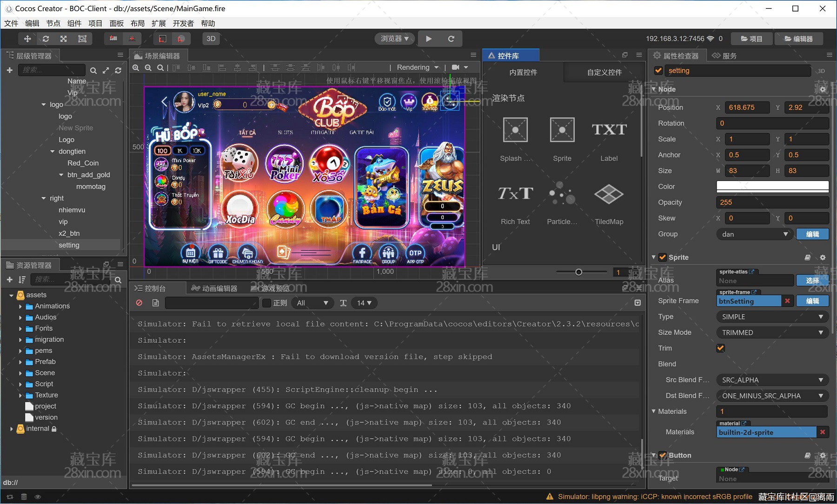Select the Red_Coin node

pos(83,163)
